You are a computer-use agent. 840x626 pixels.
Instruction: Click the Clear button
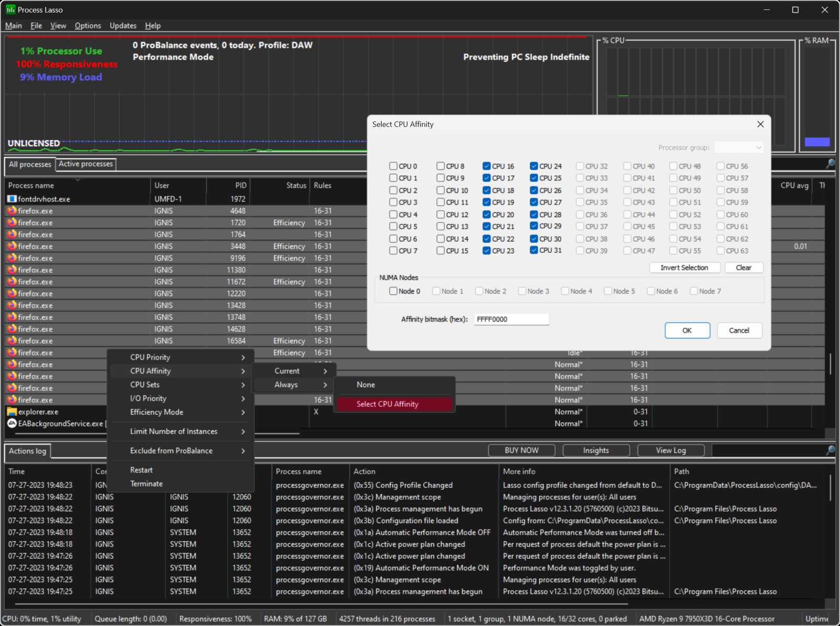pos(744,268)
